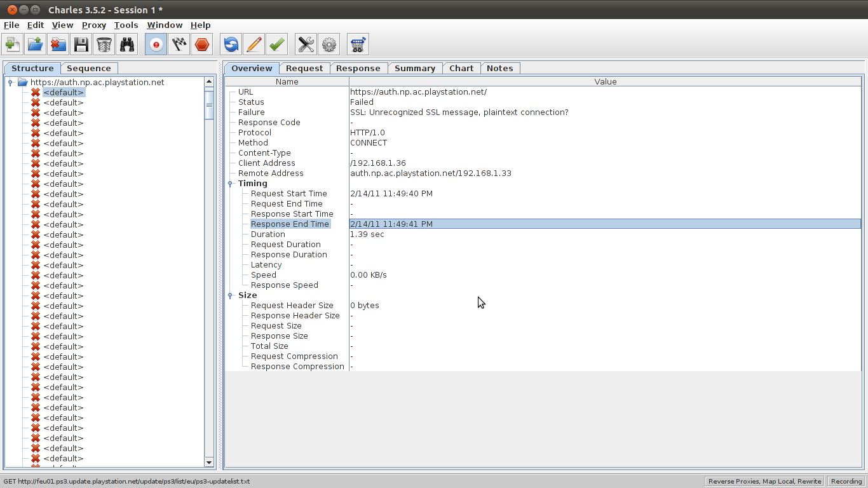Screen dimensions: 868x488
Task: Collapse the Size section
Action: [231, 295]
